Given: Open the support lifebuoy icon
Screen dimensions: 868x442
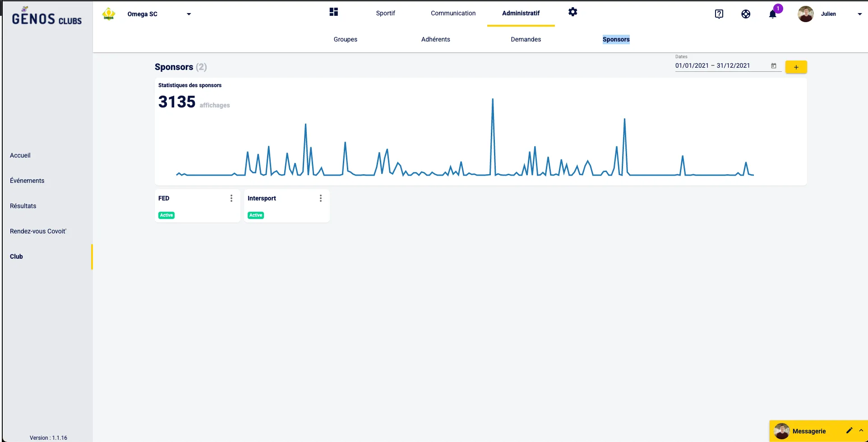Looking at the screenshot, I should [x=746, y=14].
